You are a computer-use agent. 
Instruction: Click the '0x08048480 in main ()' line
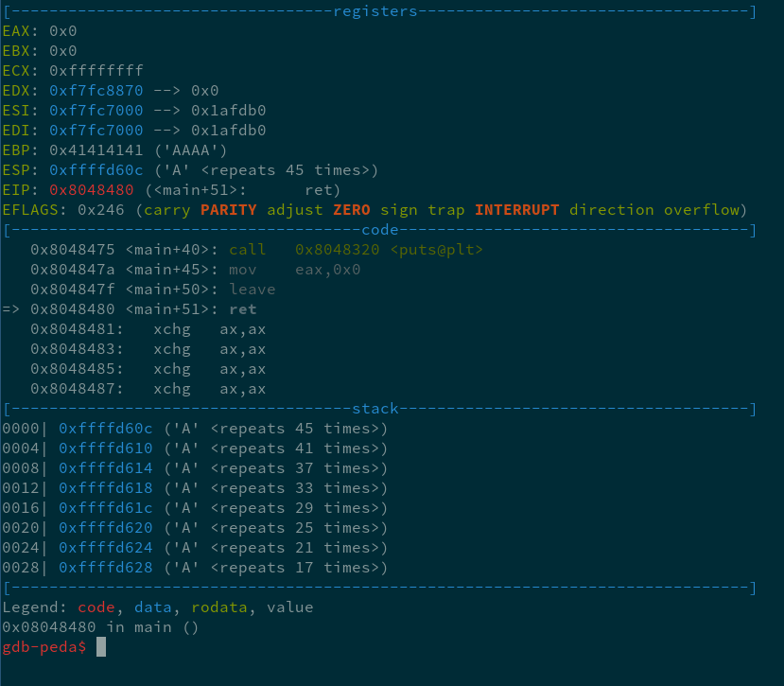point(100,627)
